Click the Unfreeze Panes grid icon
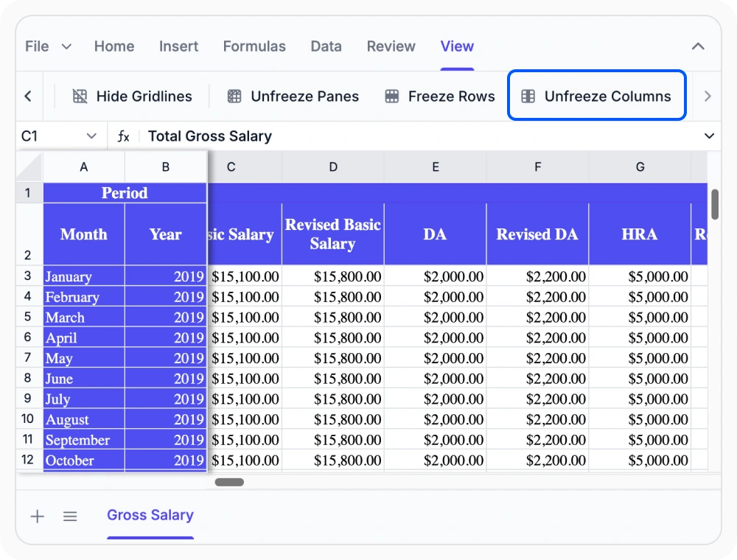Image resolution: width=737 pixels, height=560 pixels. tap(234, 97)
